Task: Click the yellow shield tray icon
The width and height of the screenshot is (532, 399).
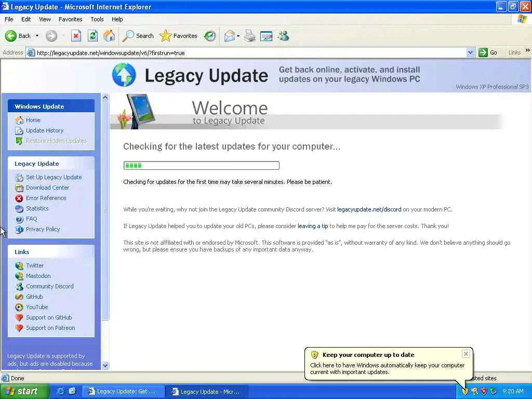Action: coord(465,392)
